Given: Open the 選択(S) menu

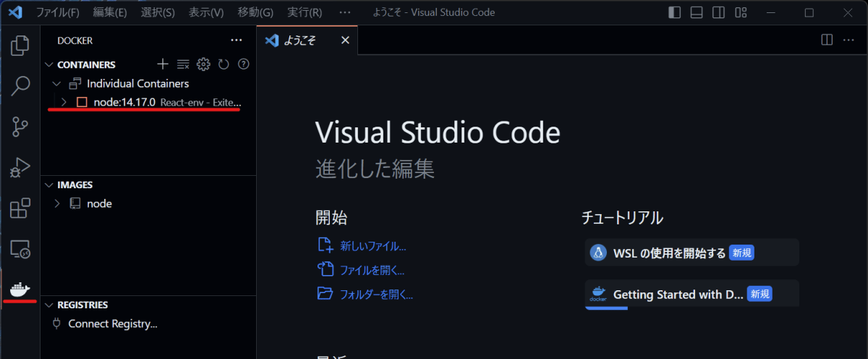Looking at the screenshot, I should [x=157, y=12].
